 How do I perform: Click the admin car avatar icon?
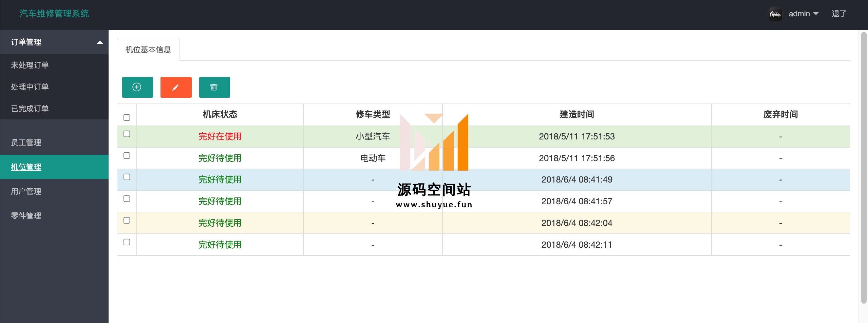pos(775,14)
